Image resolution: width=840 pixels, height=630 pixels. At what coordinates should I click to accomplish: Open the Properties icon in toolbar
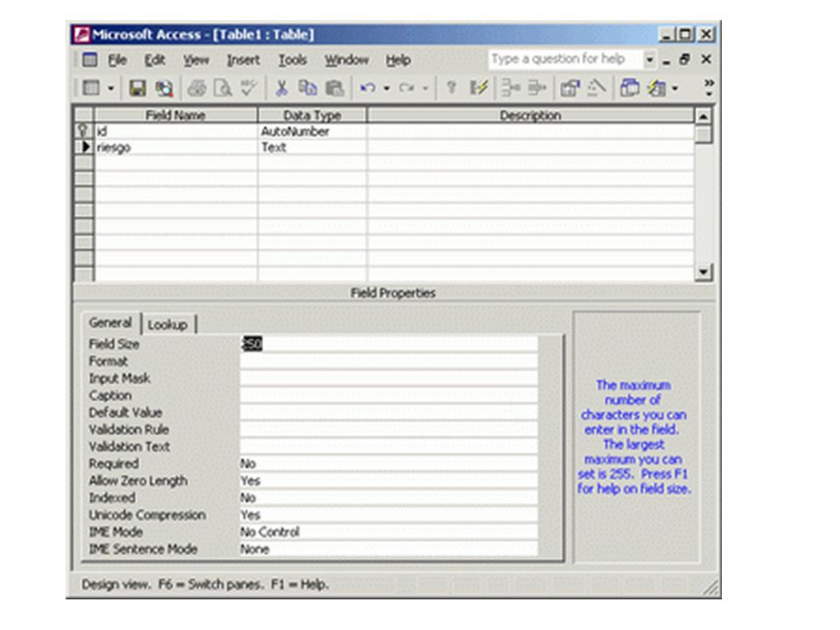pos(570,87)
